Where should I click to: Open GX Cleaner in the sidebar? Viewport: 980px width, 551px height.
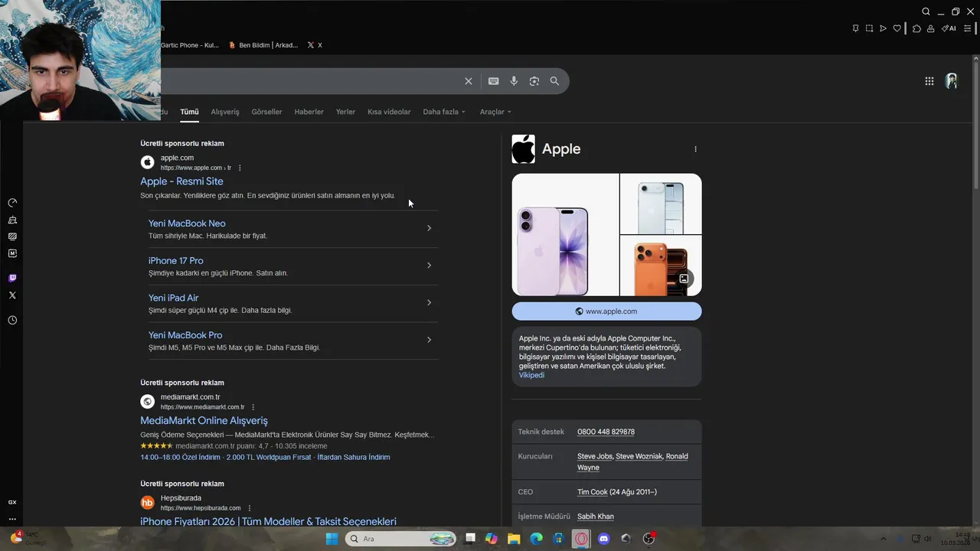12,220
